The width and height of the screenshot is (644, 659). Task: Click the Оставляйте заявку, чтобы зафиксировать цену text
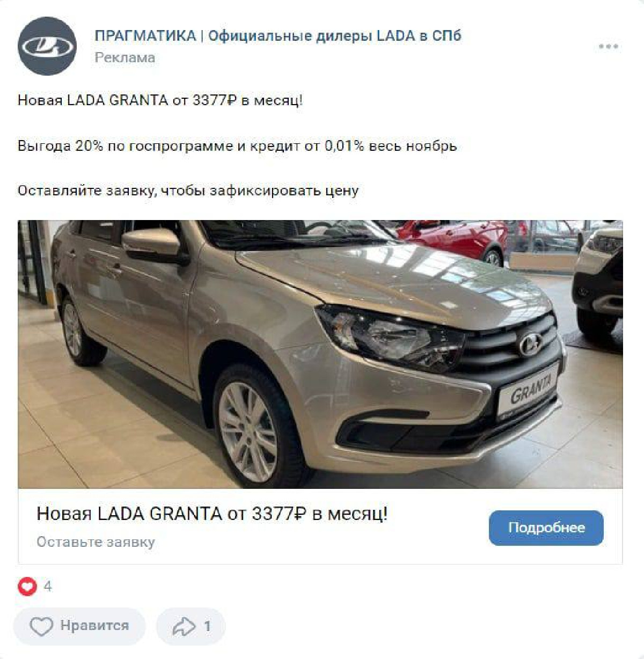188,191
